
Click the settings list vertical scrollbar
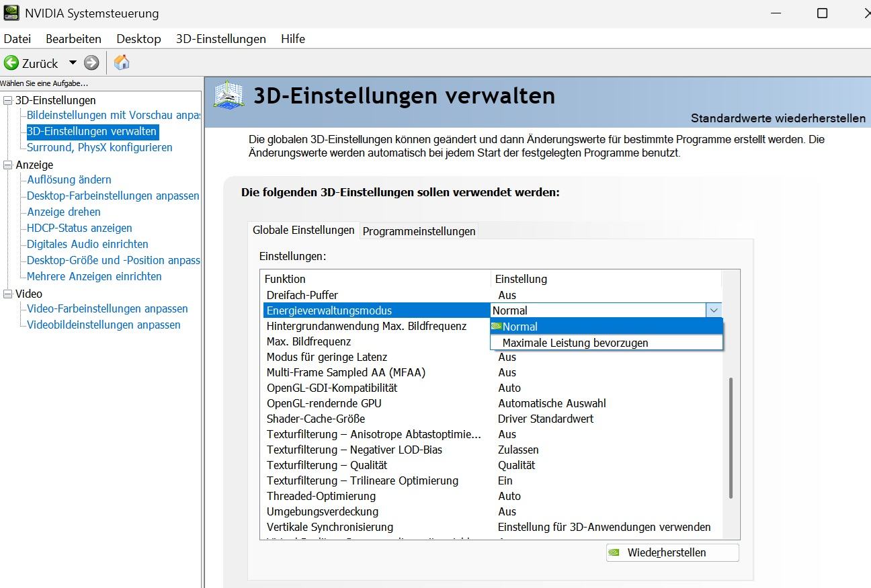(731, 438)
